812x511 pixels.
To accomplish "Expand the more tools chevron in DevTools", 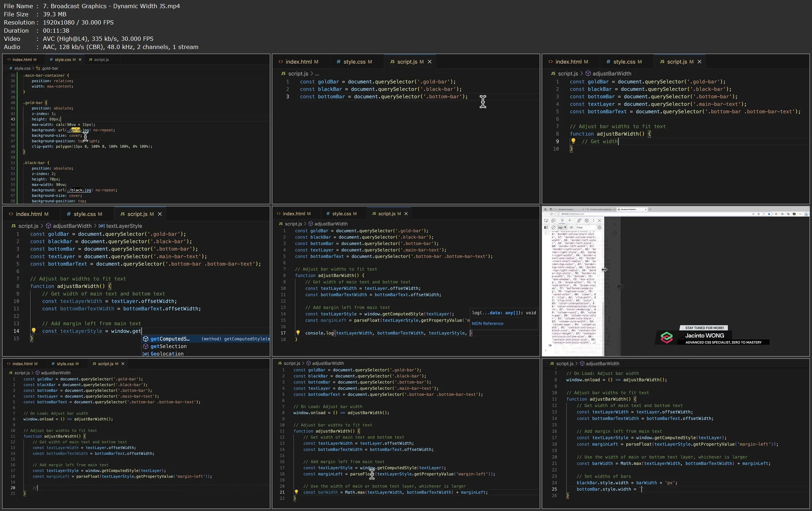I will (562, 221).
